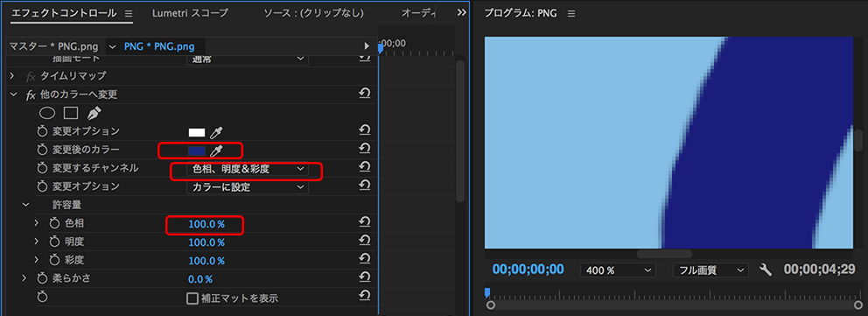Edit 明度 value 100.0 %

(x=206, y=242)
